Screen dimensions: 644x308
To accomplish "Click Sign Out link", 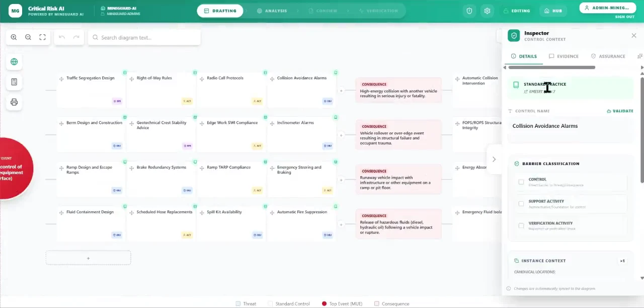I will pos(624,17).
